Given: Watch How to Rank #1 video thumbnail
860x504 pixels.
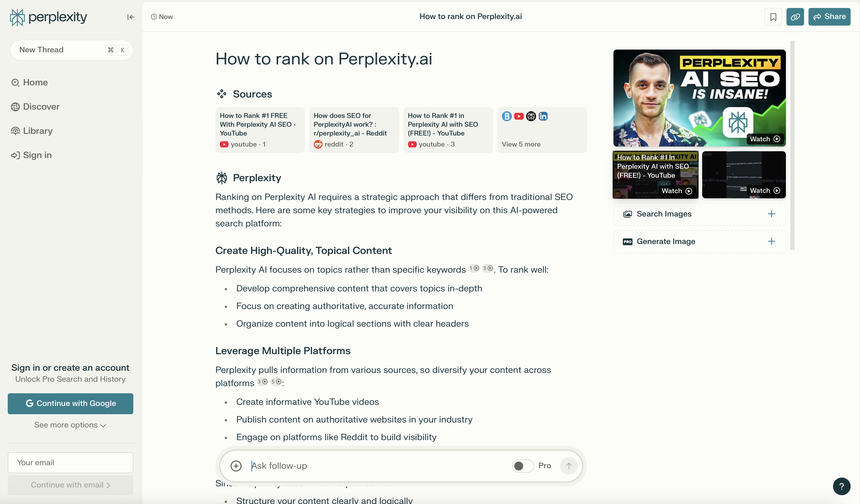Looking at the screenshot, I should pos(655,175).
